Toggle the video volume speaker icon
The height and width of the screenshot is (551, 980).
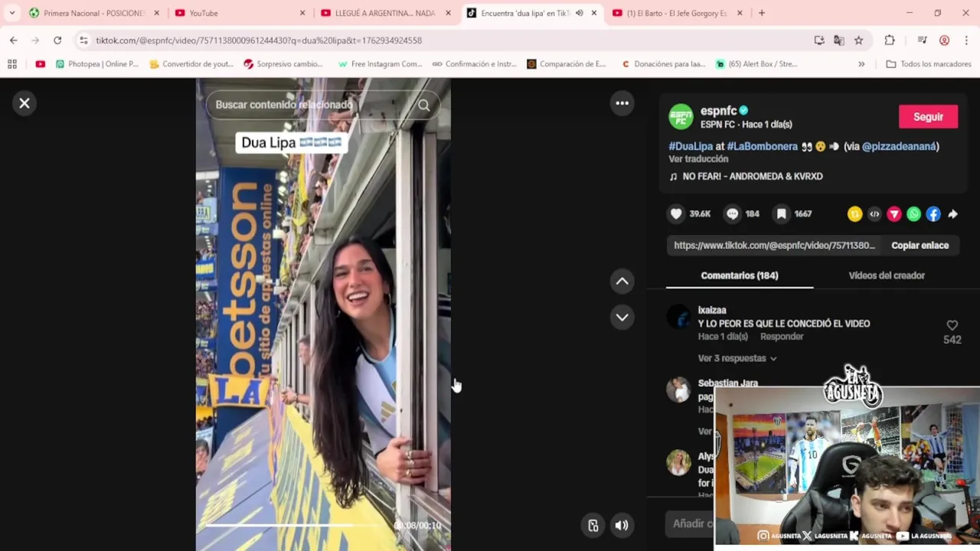pos(622,525)
